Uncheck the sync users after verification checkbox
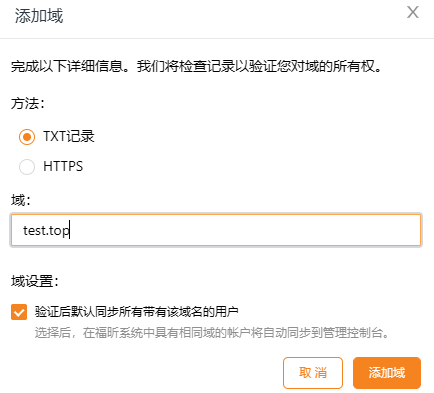The image size is (434, 393). point(19,312)
